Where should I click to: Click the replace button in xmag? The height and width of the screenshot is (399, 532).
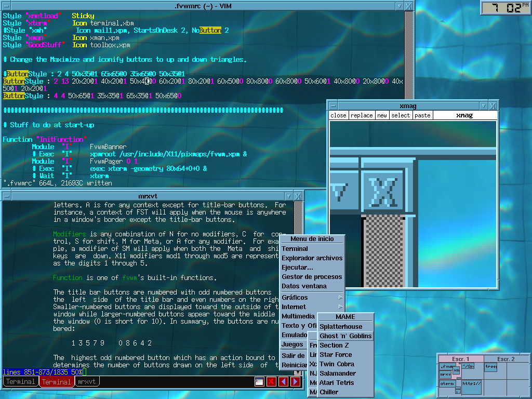point(362,115)
